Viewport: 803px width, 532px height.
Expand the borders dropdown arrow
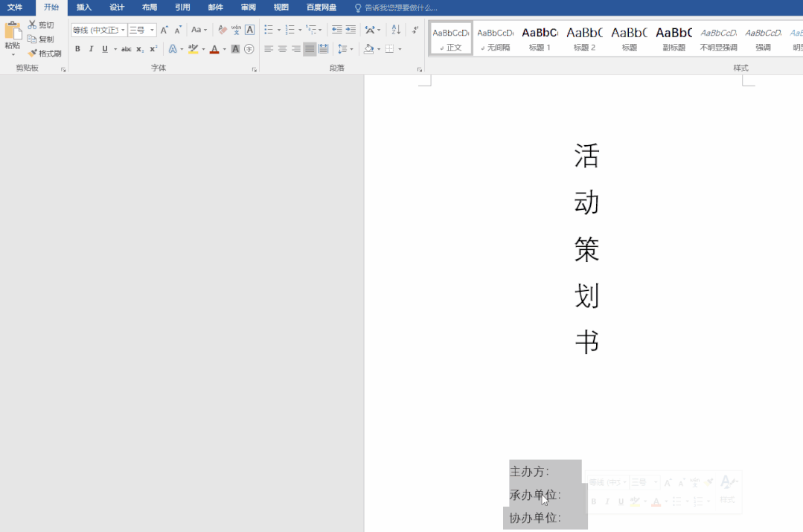400,49
